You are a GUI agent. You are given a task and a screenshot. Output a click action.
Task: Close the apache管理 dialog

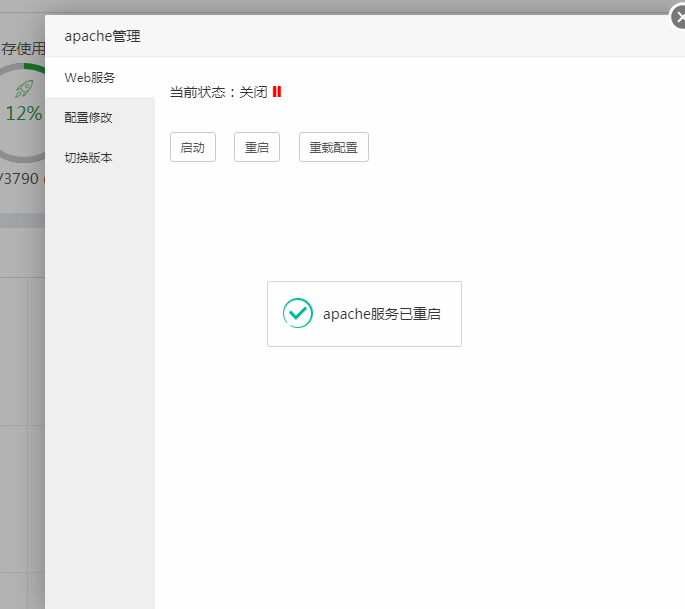click(x=679, y=18)
